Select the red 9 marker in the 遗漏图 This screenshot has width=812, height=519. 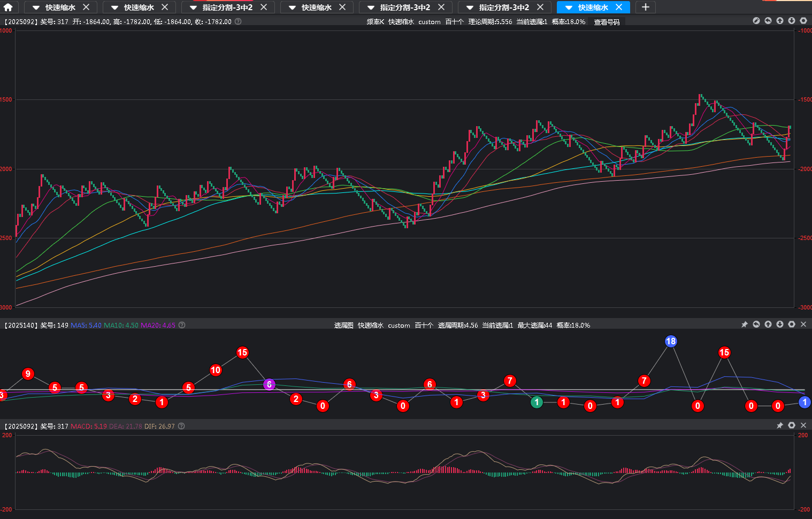click(28, 374)
